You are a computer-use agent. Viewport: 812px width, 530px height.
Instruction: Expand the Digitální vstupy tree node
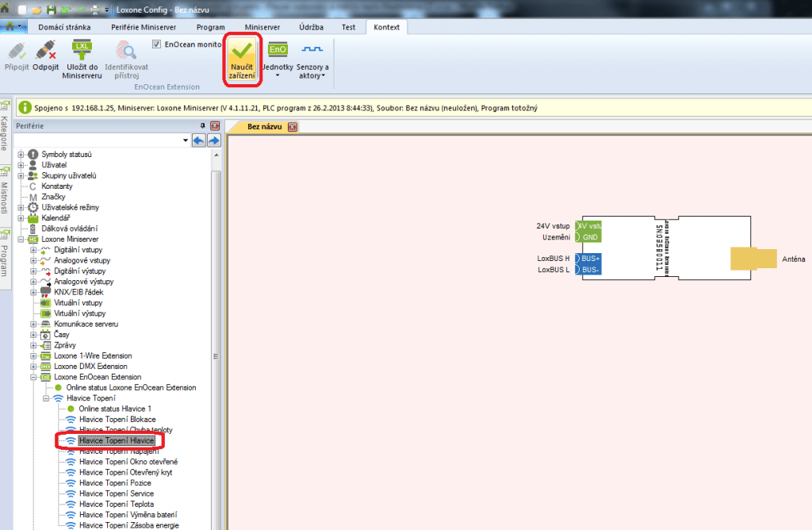pyautogui.click(x=34, y=249)
